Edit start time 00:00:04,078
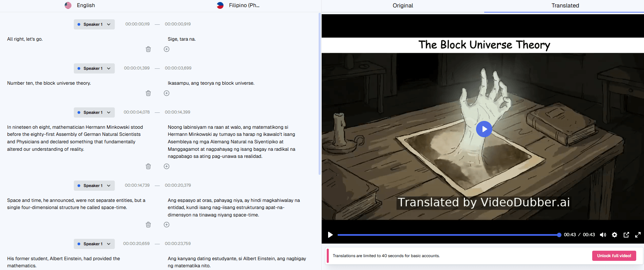The image size is (644, 270). [136, 112]
